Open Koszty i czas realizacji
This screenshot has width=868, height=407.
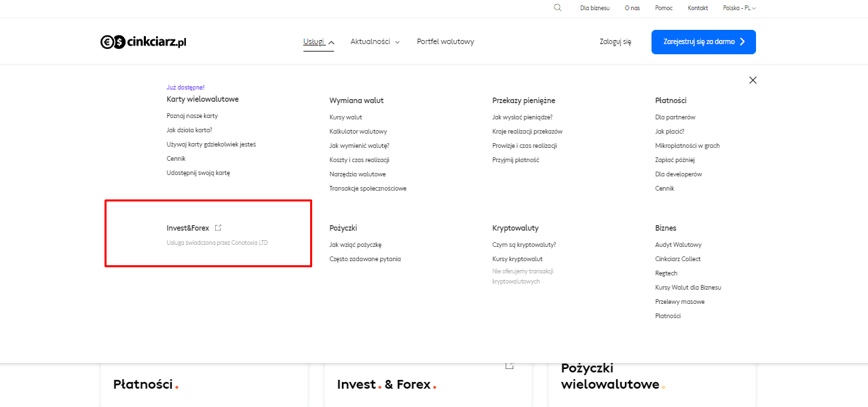[359, 160]
